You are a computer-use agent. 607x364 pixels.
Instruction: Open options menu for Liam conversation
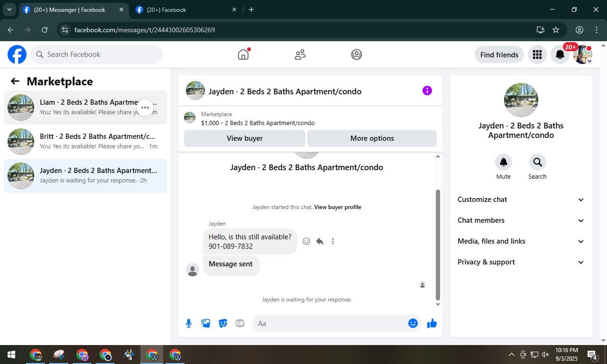(x=145, y=108)
